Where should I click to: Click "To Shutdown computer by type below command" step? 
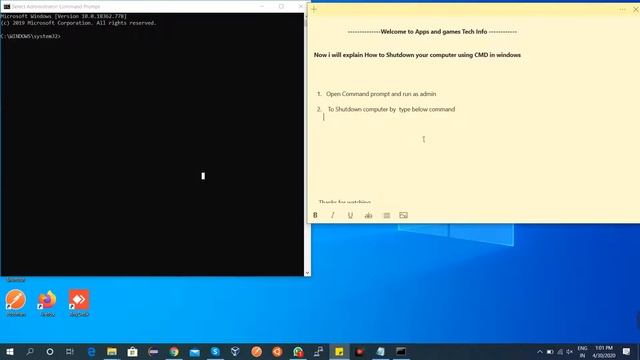coord(391,109)
